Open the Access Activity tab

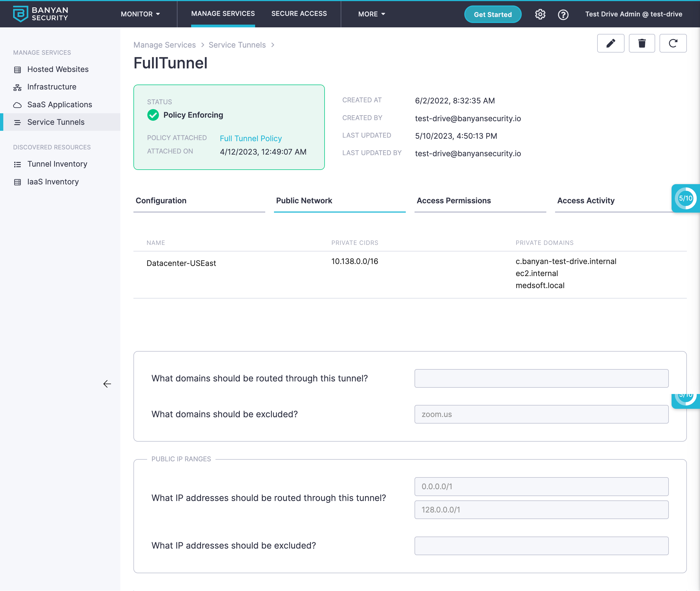pyautogui.click(x=585, y=201)
